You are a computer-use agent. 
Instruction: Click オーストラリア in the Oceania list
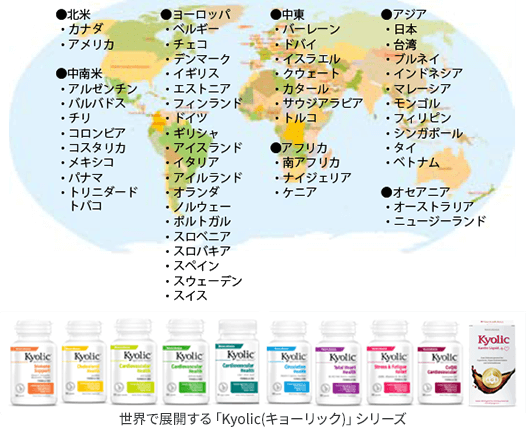click(433, 207)
